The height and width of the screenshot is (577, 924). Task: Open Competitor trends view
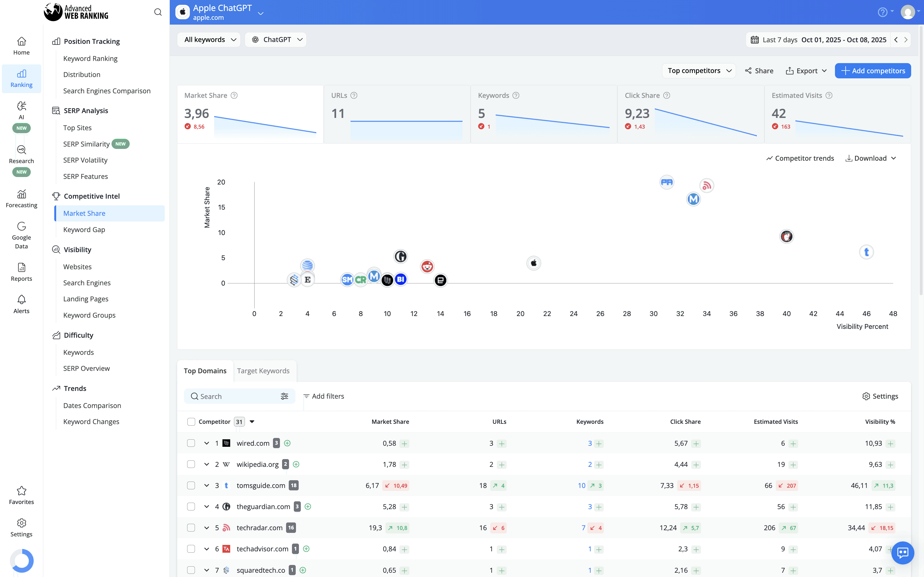800,158
